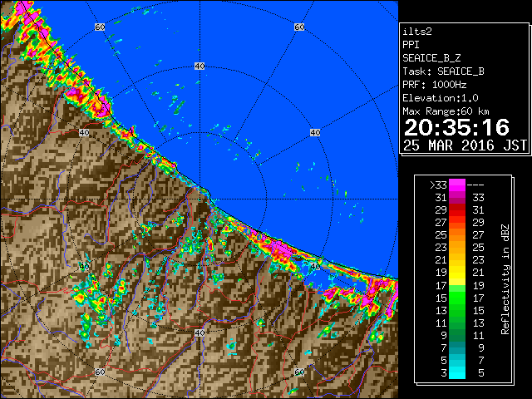Image resolution: width=532 pixels, height=399 pixels.
Task: Select the '3' label at legend bottom
Action: tap(444, 373)
